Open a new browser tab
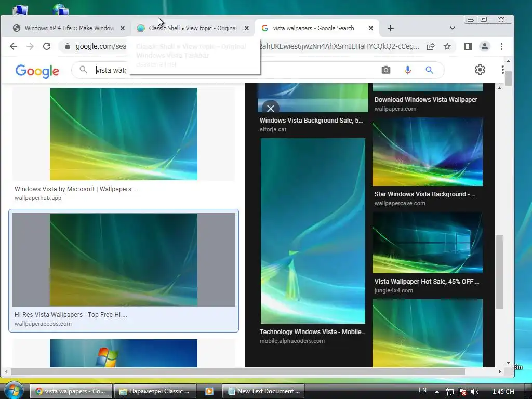This screenshot has height=399, width=532. 391,28
